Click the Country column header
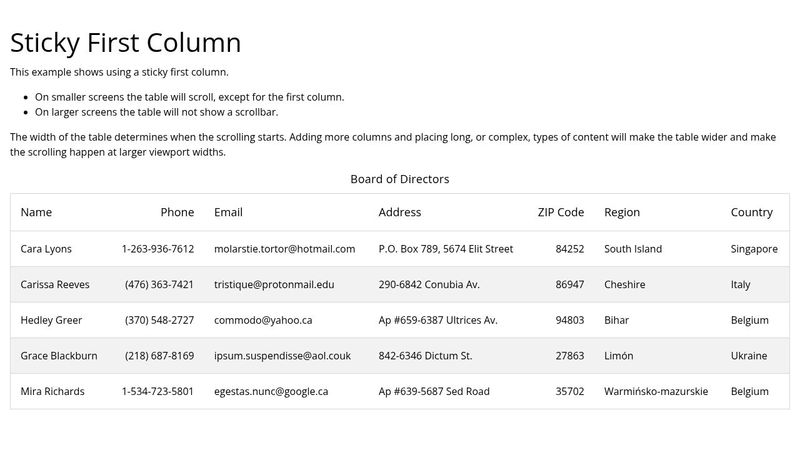This screenshot has width=800, height=450. coord(751,212)
